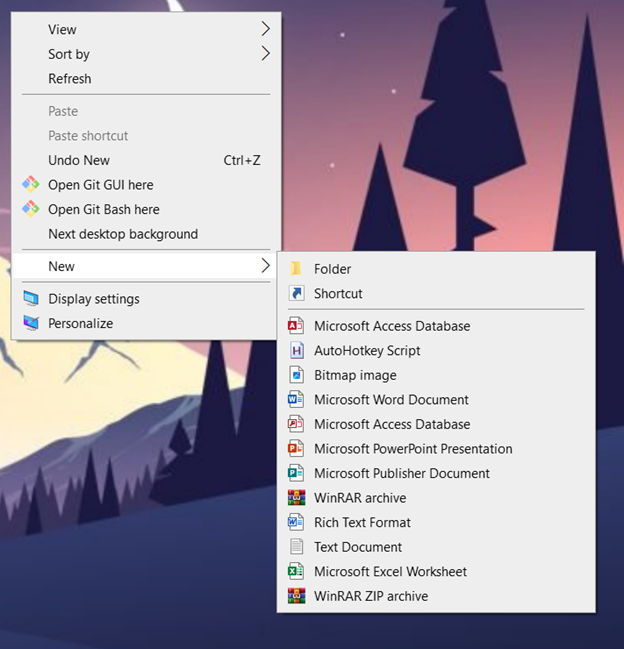This screenshot has height=649, width=624.
Task: Click the green Excel Worksheet icon
Action: point(296,571)
